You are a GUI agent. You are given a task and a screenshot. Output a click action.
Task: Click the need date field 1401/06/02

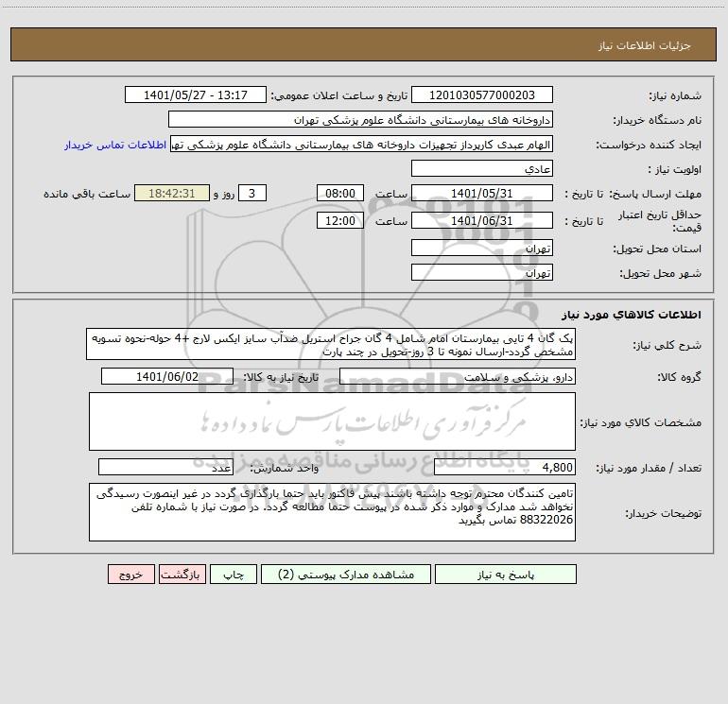click(x=167, y=376)
